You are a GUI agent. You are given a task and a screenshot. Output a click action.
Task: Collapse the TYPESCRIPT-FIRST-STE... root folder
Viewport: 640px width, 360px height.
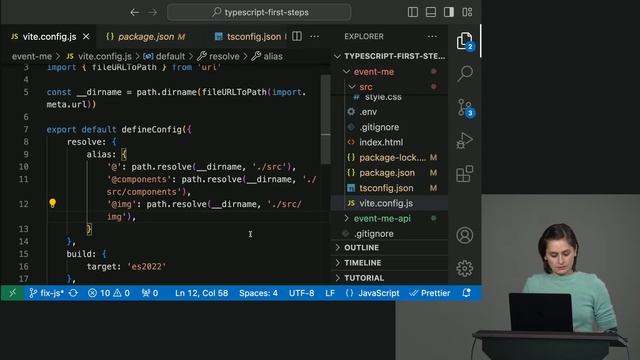click(390, 56)
